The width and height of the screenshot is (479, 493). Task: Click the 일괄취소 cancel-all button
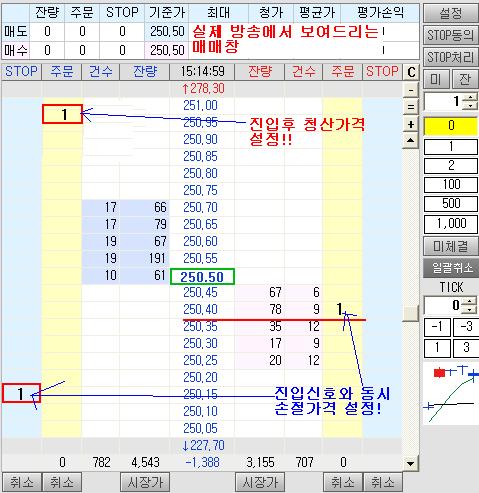[x=451, y=268]
